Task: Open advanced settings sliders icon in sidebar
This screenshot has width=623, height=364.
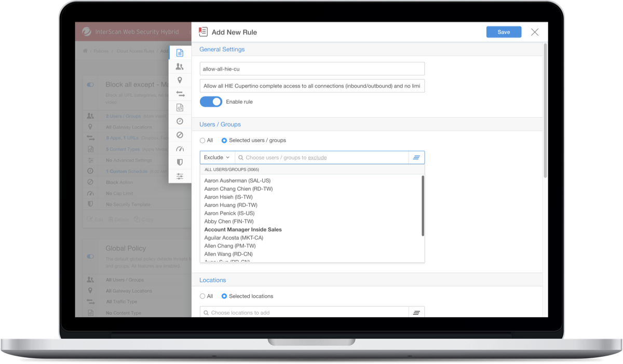Action: click(x=180, y=176)
